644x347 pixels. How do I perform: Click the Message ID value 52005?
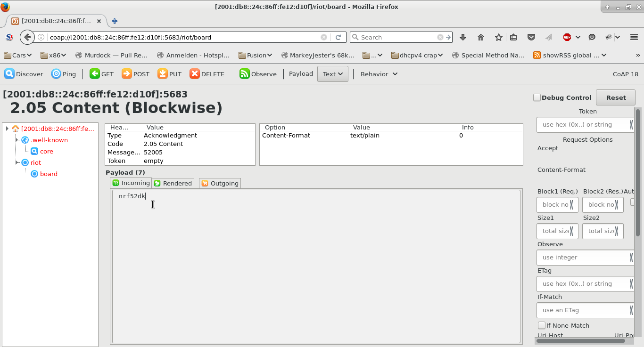(x=153, y=152)
